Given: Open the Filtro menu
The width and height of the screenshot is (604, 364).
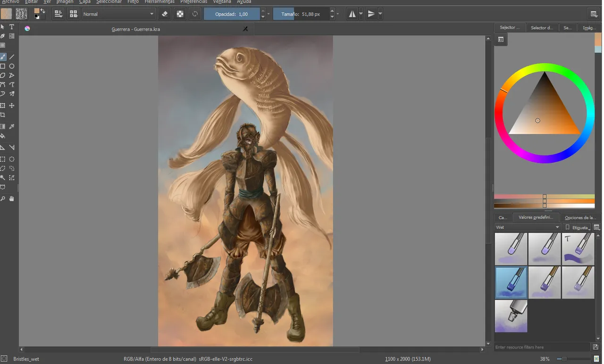Looking at the screenshot, I should point(133,2).
